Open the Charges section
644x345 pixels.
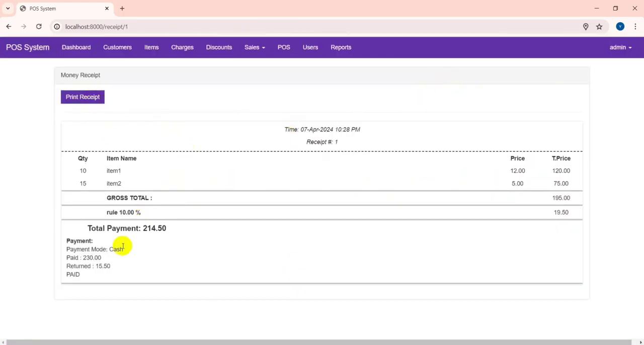182,47
